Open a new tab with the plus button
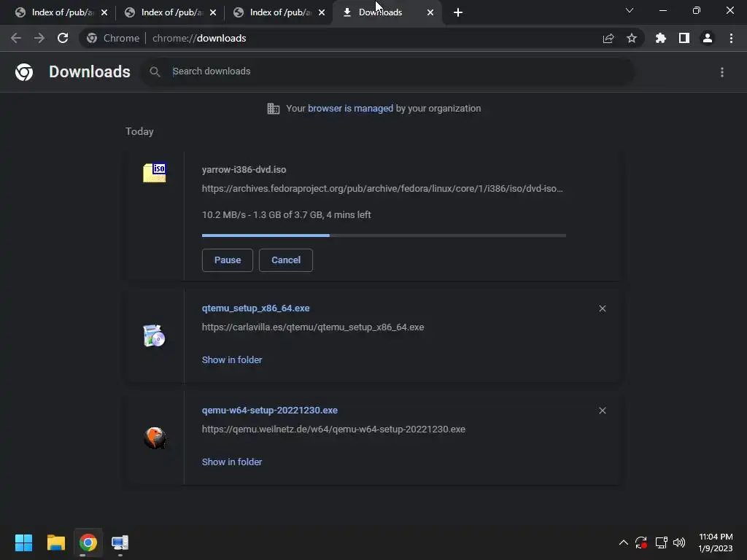 [x=458, y=12]
